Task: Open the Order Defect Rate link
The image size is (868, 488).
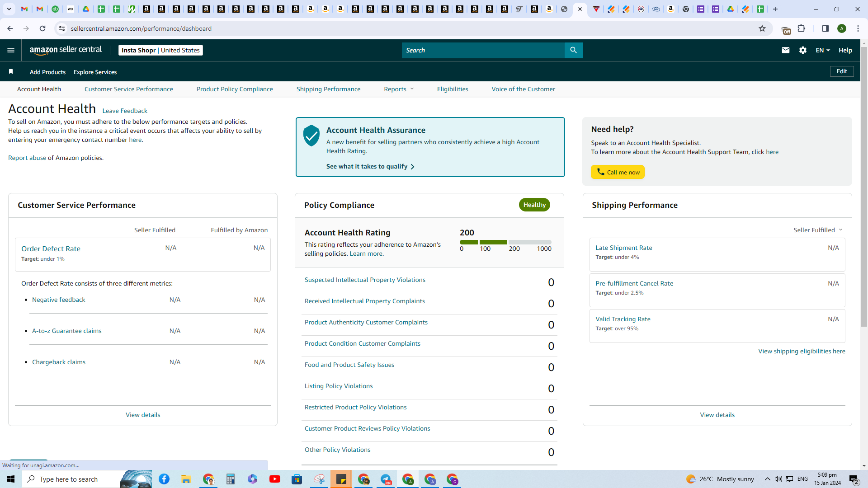Action: click(x=51, y=249)
